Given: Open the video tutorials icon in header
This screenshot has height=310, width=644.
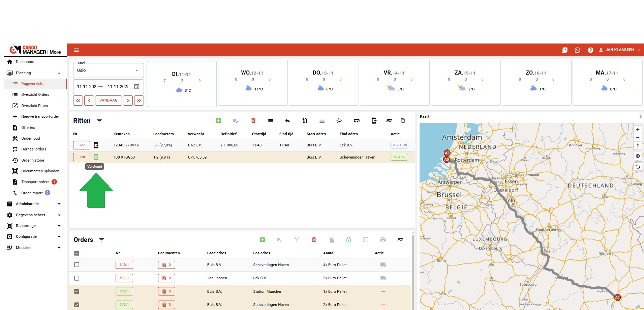Looking at the screenshot, I should 565,50.
